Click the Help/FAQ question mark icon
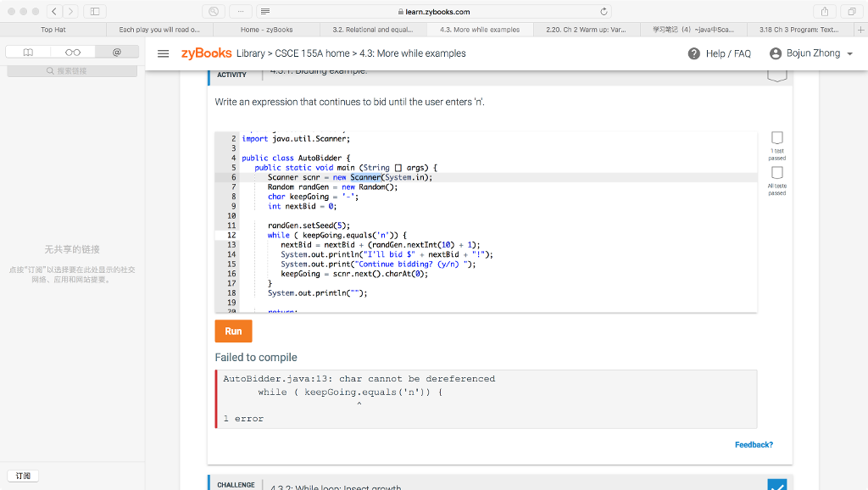Viewport: 868px width, 490px height. [x=695, y=53]
